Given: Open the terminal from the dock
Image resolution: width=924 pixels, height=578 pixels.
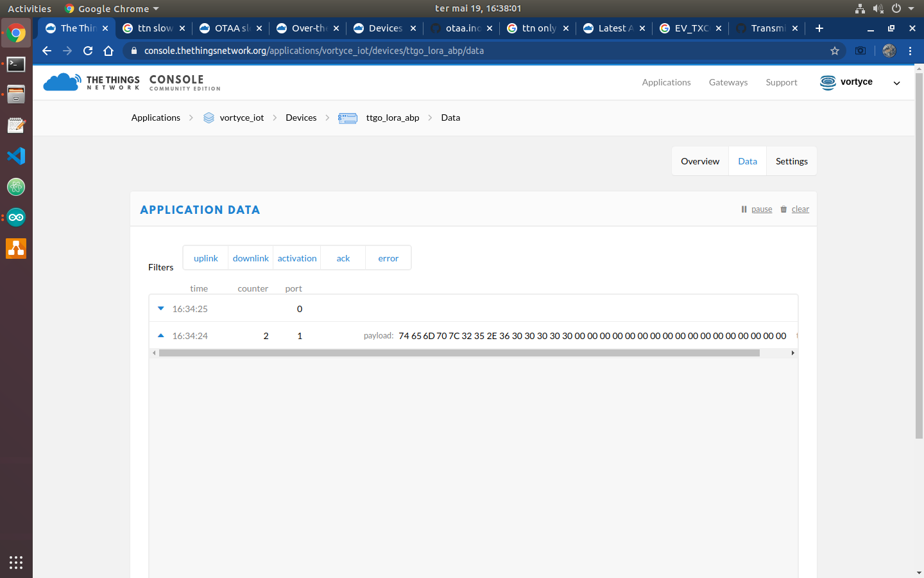Looking at the screenshot, I should coord(16,64).
